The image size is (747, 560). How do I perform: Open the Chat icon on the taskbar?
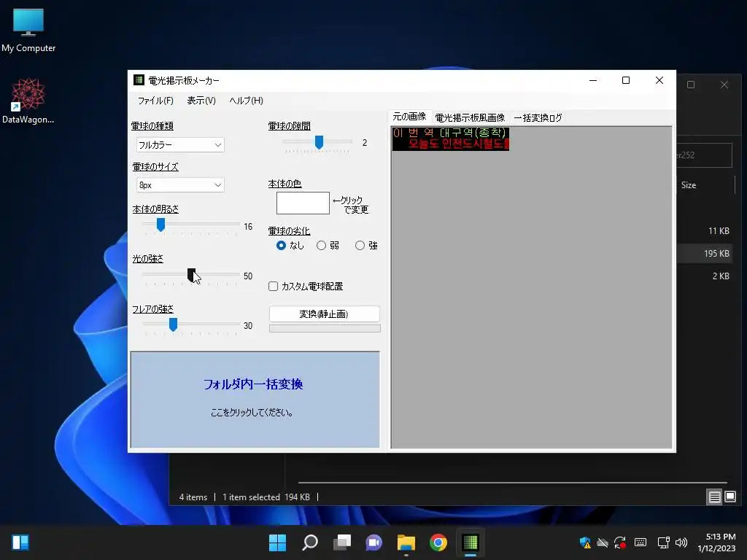point(373,542)
